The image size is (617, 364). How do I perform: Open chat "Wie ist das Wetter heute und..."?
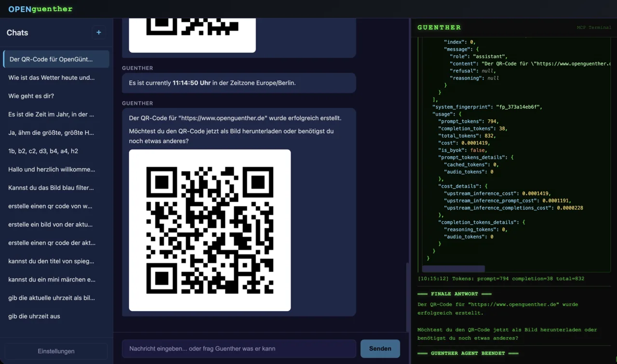pyautogui.click(x=56, y=78)
